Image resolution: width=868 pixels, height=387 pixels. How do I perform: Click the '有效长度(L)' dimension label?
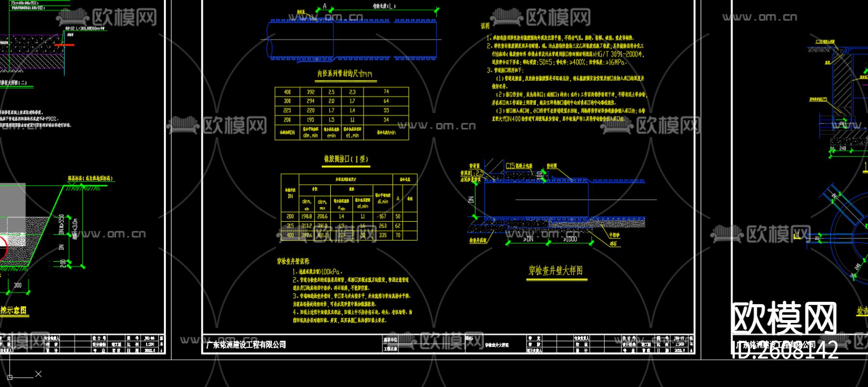(384, 6)
